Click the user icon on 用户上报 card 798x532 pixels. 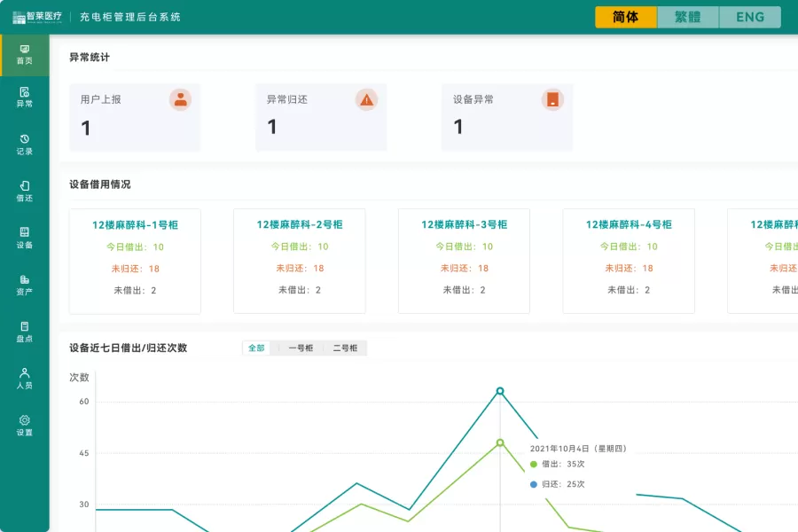point(180,99)
